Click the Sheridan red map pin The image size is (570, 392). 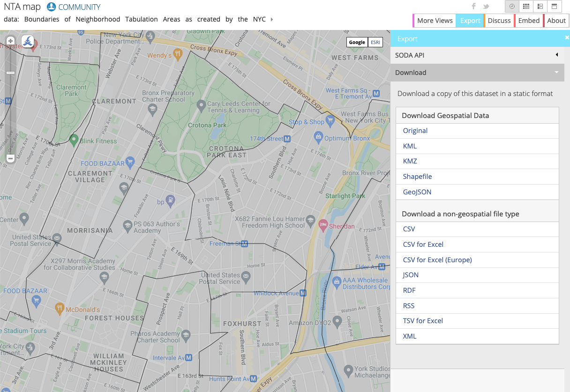323,225
